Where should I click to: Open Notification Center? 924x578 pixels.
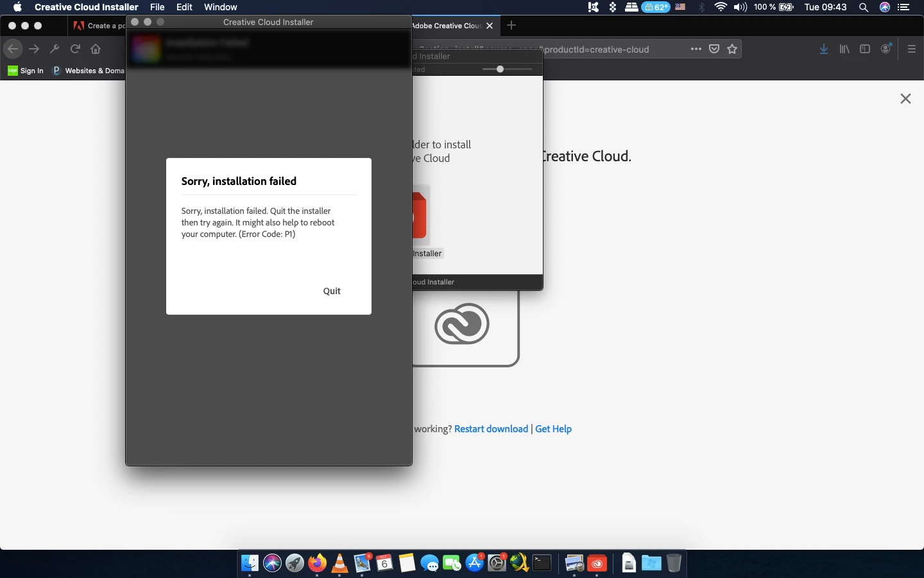point(904,7)
